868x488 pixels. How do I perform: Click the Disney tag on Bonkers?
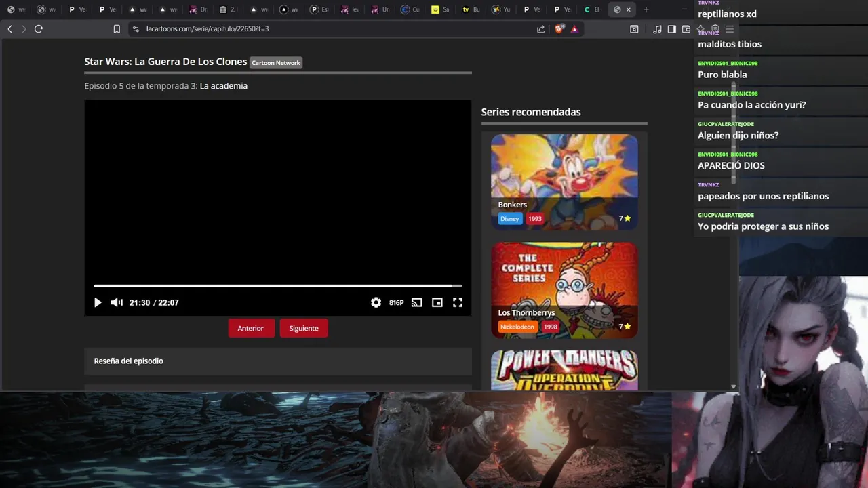510,219
